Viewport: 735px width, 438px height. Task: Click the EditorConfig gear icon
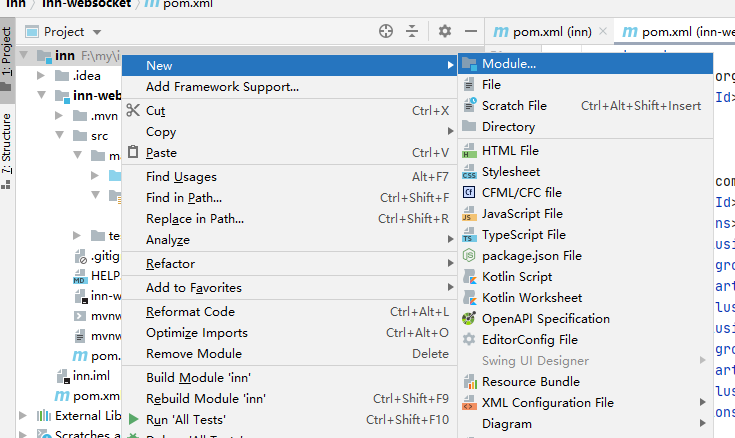[469, 339]
